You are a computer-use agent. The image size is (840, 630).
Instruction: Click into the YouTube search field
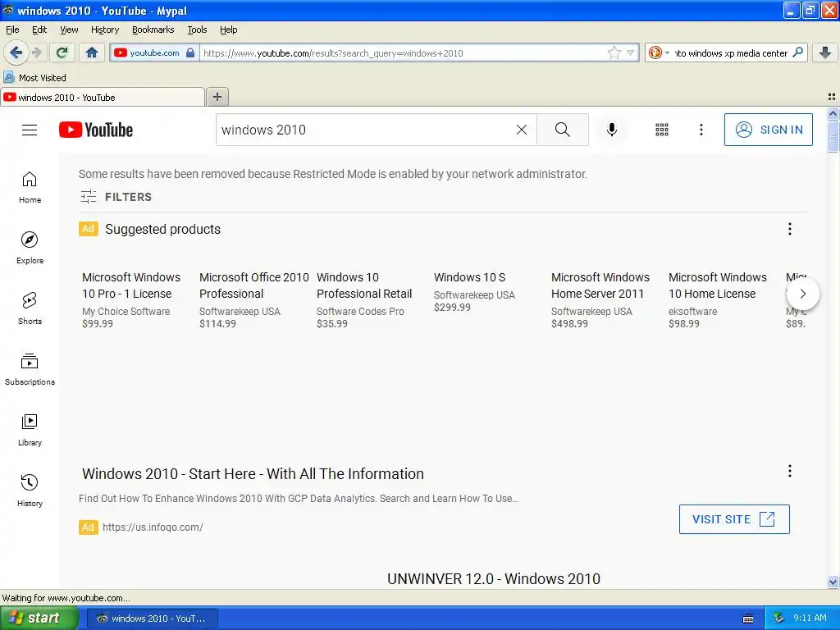tap(364, 130)
